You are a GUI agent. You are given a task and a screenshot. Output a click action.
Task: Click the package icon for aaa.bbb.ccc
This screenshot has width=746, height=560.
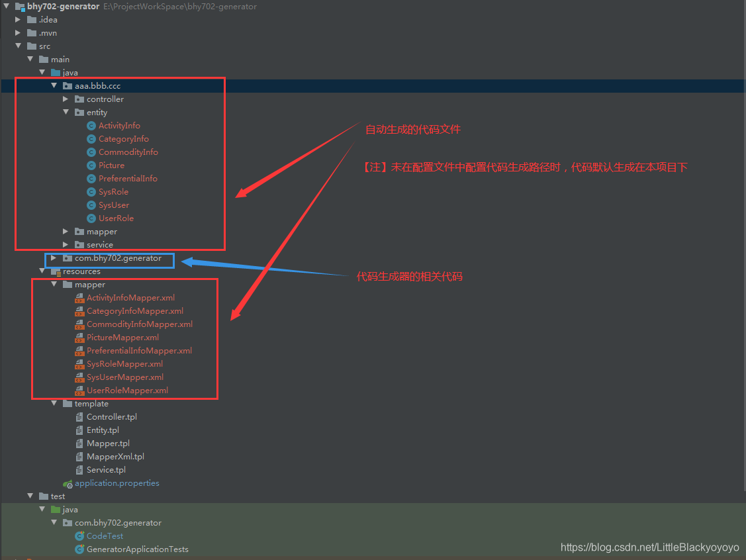[x=68, y=86]
